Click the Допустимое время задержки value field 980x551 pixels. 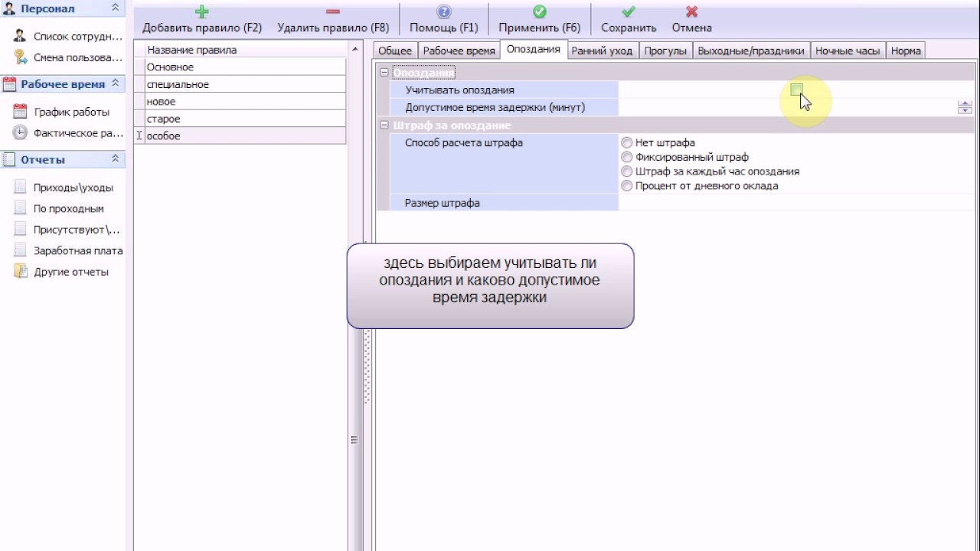[788, 107]
